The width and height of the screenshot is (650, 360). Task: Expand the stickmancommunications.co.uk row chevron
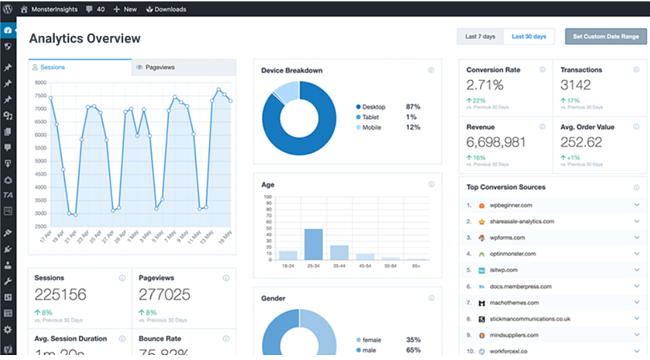(x=637, y=319)
